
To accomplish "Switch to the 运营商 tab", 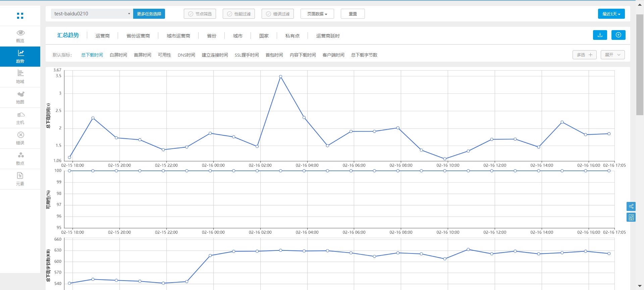I will click(102, 36).
